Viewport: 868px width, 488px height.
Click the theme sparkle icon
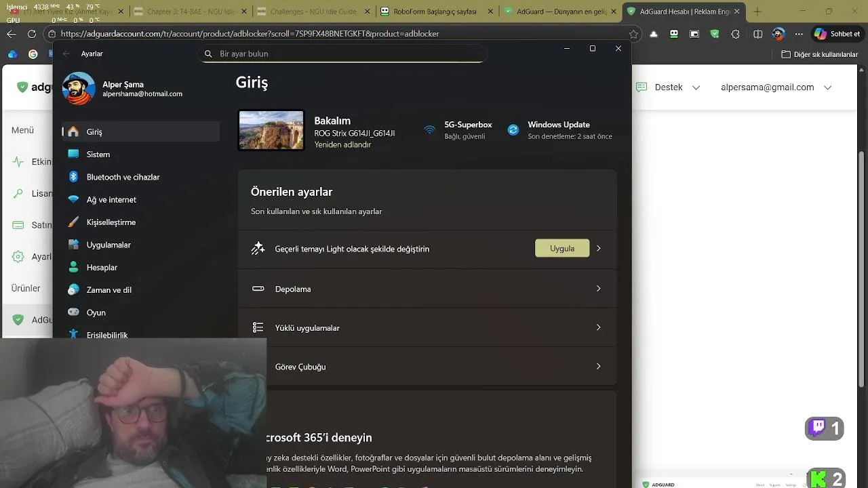258,249
